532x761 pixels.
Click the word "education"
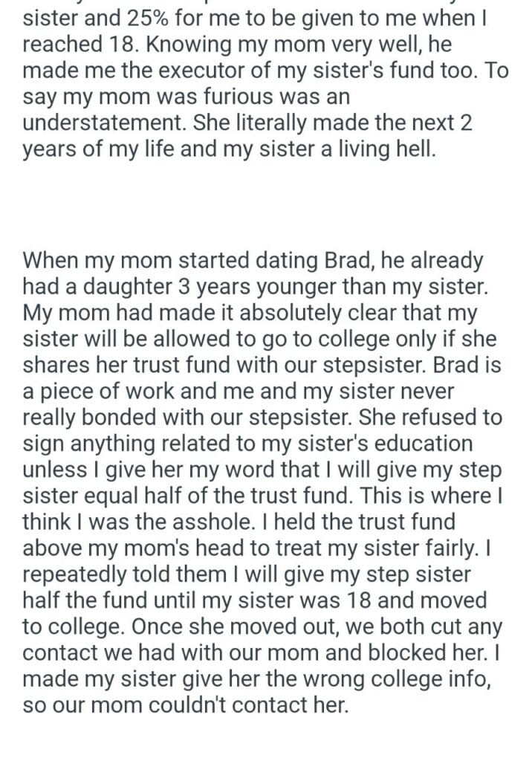421,444
